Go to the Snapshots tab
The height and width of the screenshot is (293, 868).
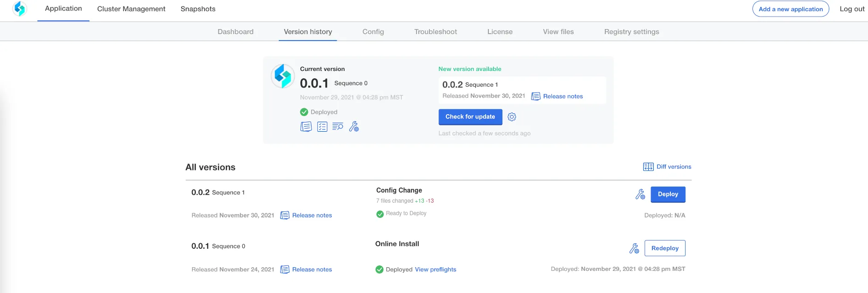pos(198,9)
